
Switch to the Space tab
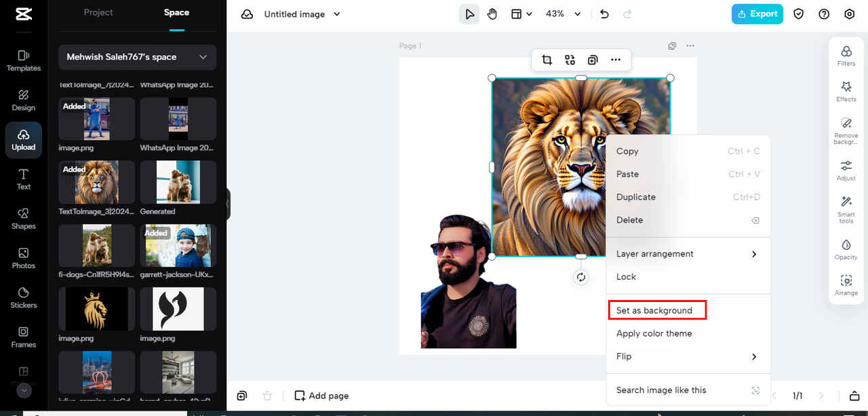point(176,13)
